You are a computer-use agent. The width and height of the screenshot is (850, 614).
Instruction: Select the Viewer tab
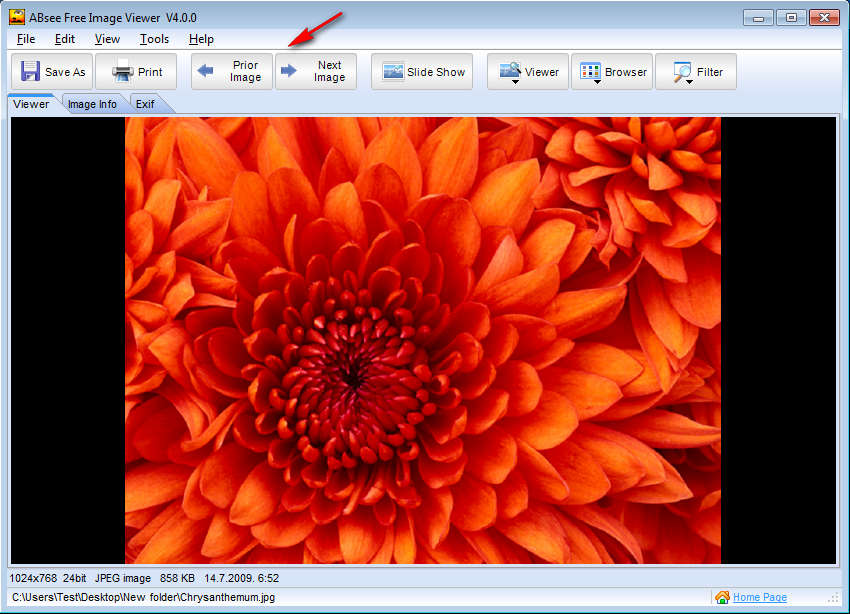point(31,104)
